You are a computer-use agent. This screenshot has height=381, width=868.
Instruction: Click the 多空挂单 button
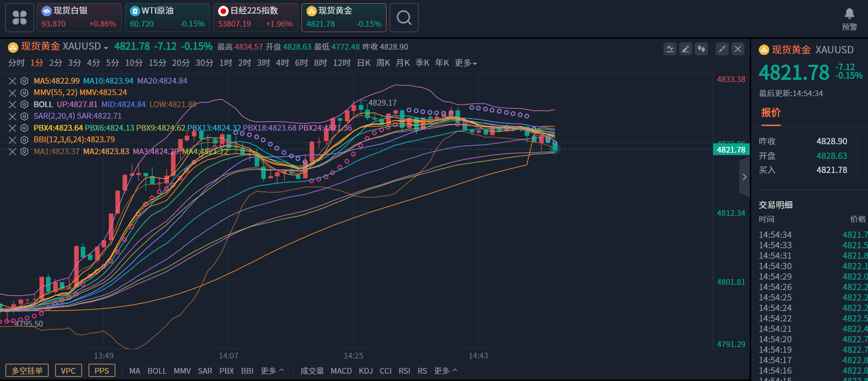[27, 371]
